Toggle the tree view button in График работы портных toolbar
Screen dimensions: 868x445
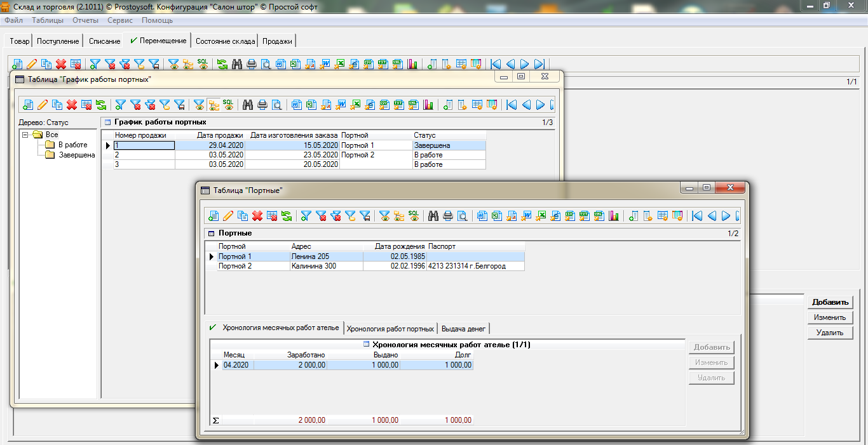[214, 105]
